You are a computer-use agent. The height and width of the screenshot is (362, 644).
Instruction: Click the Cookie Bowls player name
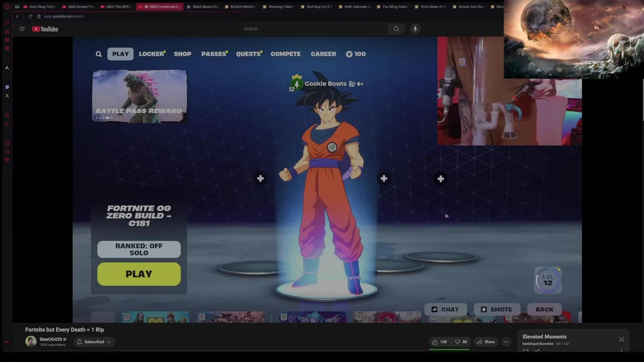[326, 84]
